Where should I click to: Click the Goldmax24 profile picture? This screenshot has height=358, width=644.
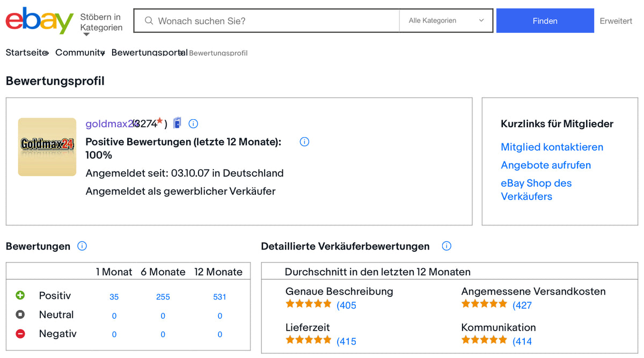pyautogui.click(x=47, y=147)
